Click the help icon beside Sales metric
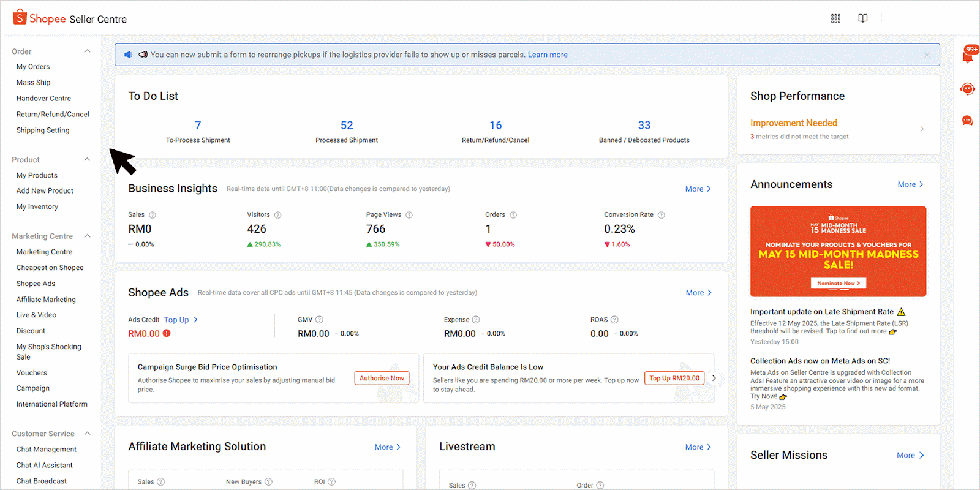 pyautogui.click(x=153, y=215)
